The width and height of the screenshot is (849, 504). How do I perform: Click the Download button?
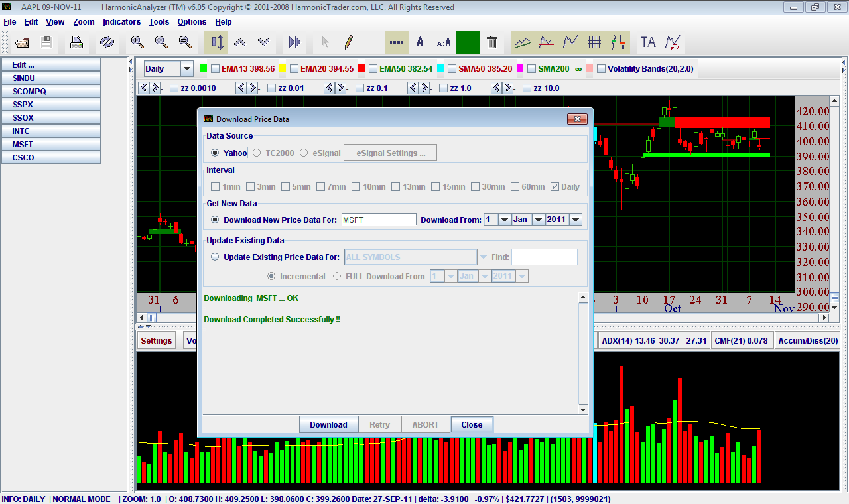tap(328, 425)
